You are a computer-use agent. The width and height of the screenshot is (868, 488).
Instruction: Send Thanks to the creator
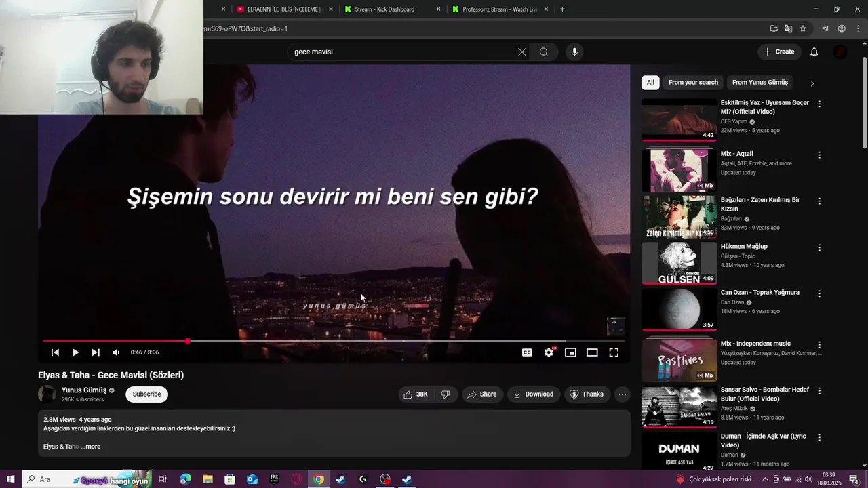pyautogui.click(x=587, y=394)
